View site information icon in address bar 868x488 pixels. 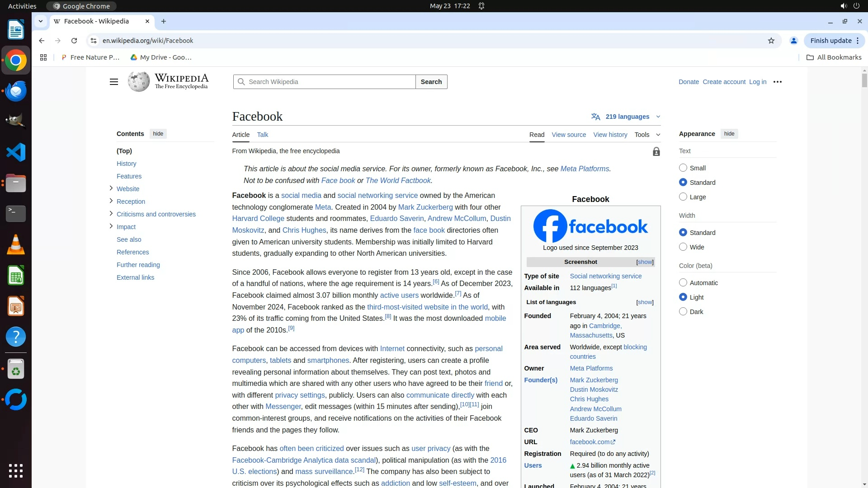(x=93, y=41)
